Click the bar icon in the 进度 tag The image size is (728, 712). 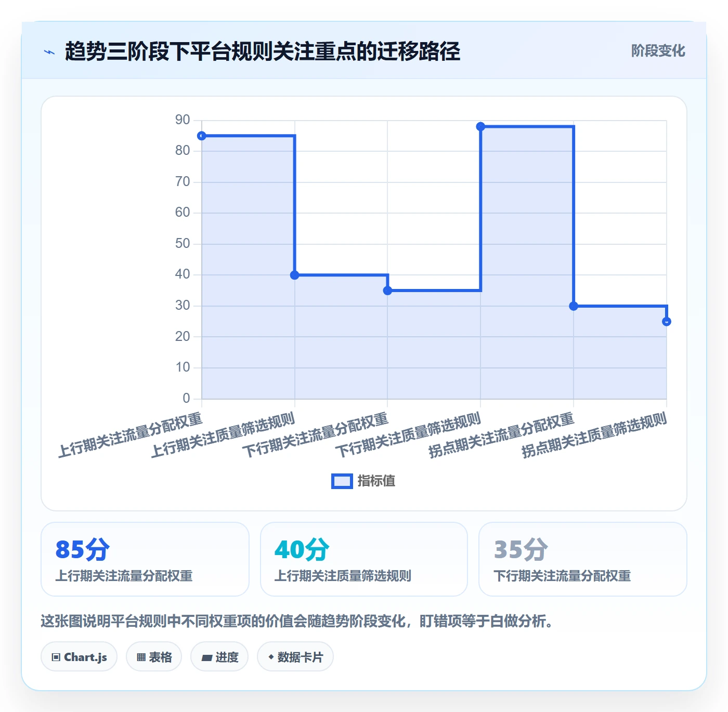coord(206,657)
